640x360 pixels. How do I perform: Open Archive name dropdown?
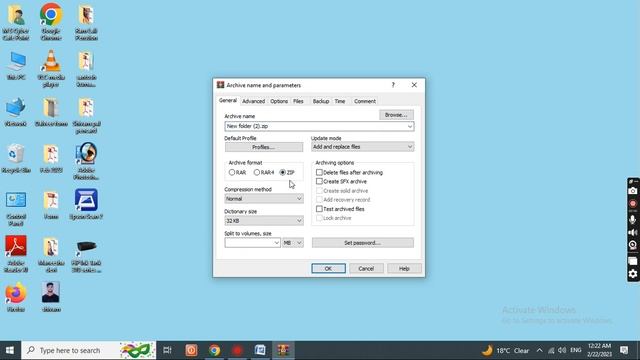(x=409, y=127)
